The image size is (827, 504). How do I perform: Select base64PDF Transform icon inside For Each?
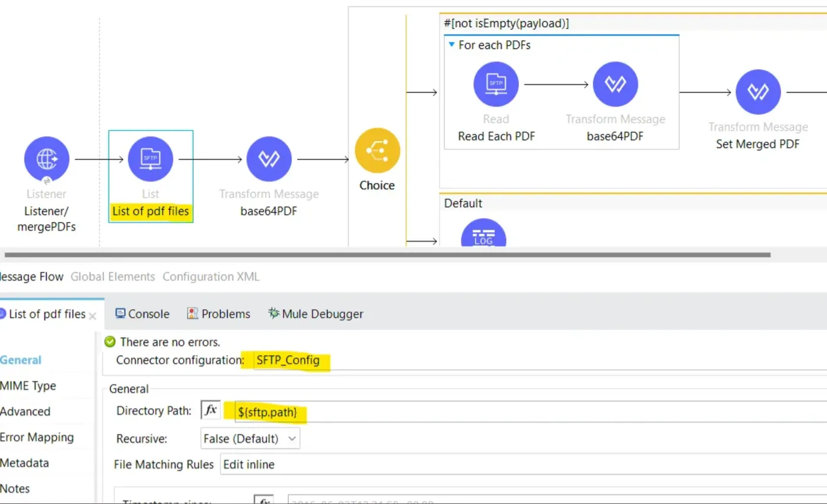click(616, 84)
